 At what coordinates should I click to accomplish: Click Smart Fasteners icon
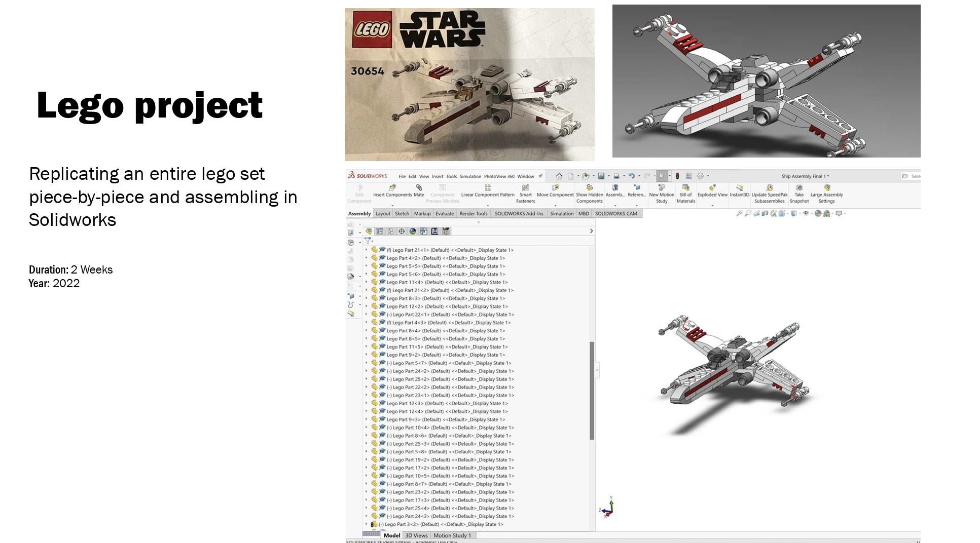pos(526,187)
